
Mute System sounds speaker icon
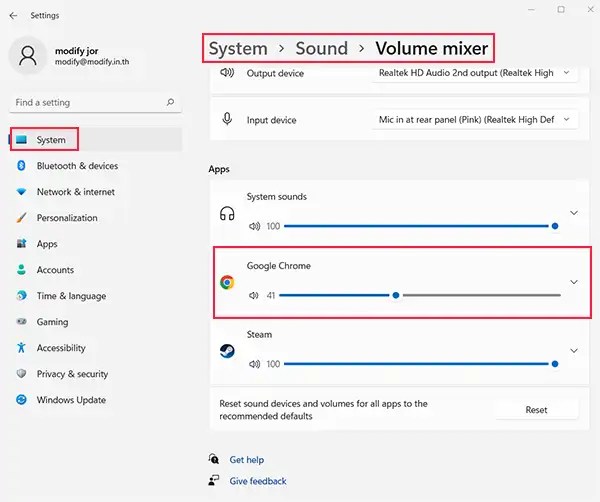pyautogui.click(x=254, y=226)
